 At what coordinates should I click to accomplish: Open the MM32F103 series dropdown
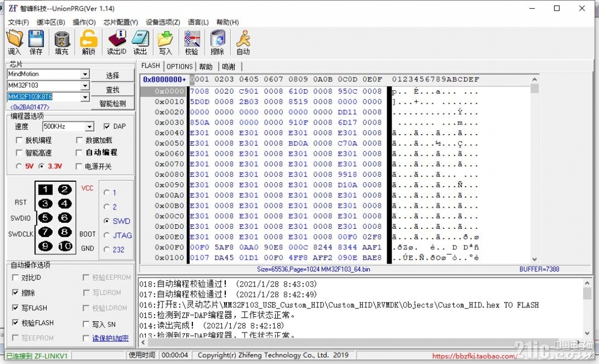(x=85, y=85)
